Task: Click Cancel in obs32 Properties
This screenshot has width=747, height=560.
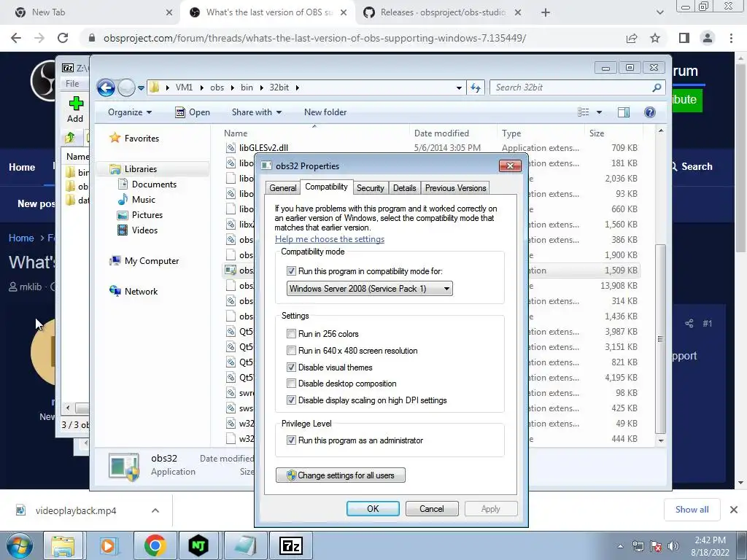Action: point(432,508)
